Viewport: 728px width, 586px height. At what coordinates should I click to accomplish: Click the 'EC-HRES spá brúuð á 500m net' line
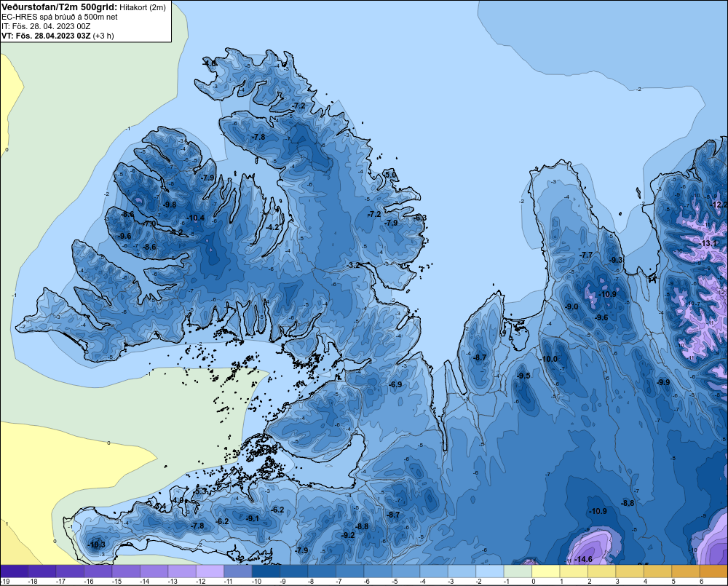[60, 17]
